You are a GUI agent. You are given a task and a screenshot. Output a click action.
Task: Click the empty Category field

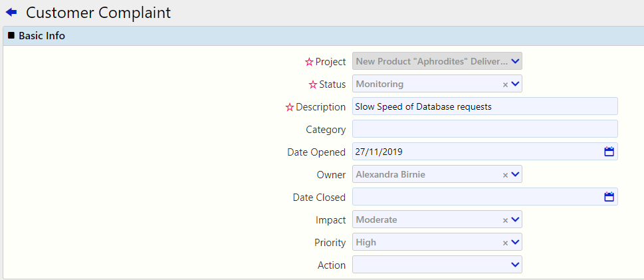click(x=484, y=129)
